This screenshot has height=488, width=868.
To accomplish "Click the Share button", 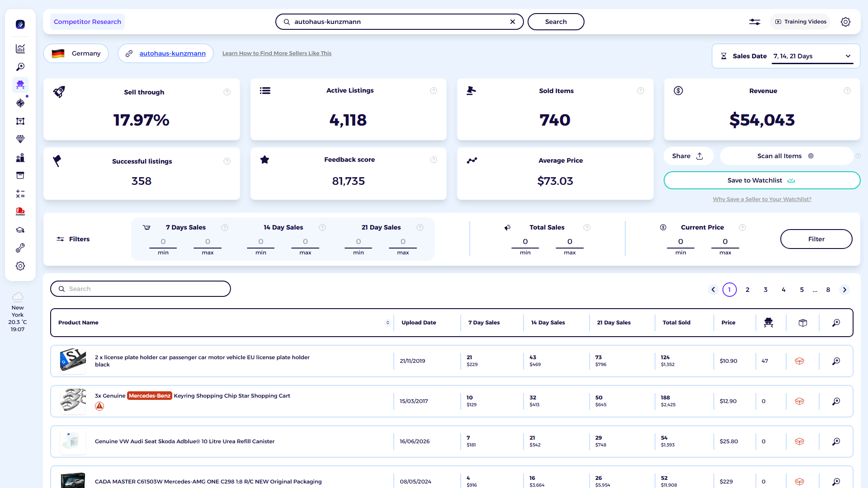I will (688, 156).
